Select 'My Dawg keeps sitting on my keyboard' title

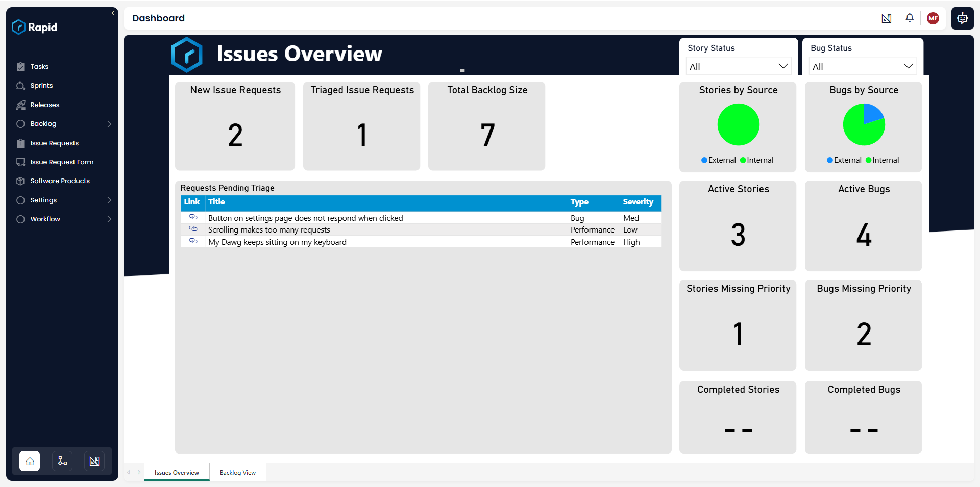(277, 242)
